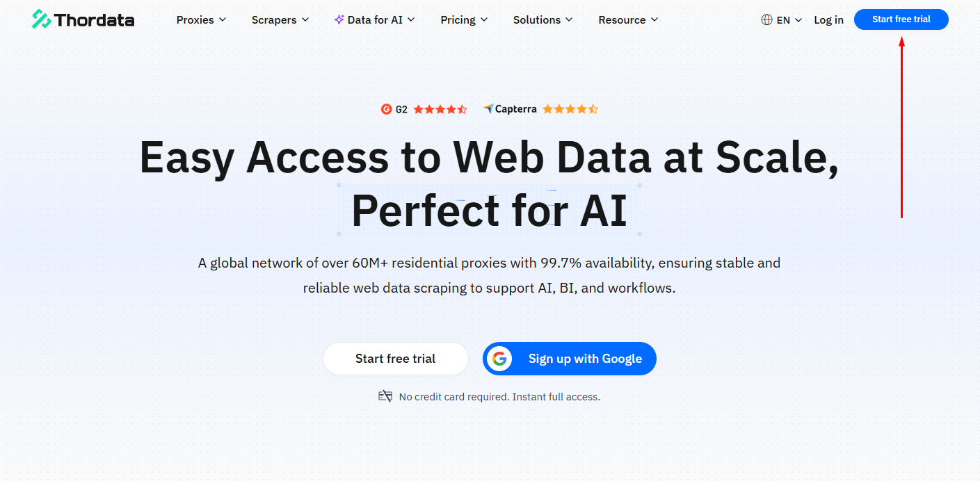Screen dimensions: 980x481
Task: Open the Resource menu
Action: click(628, 19)
